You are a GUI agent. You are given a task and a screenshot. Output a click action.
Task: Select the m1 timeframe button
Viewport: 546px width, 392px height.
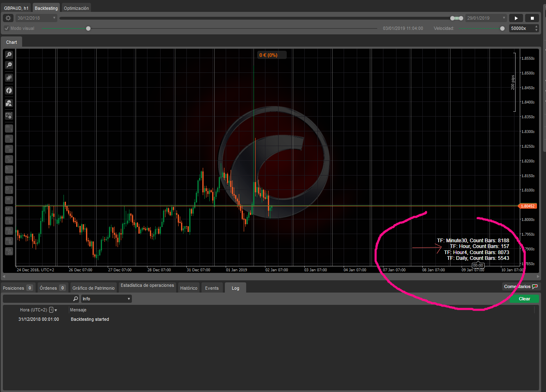coord(9,128)
